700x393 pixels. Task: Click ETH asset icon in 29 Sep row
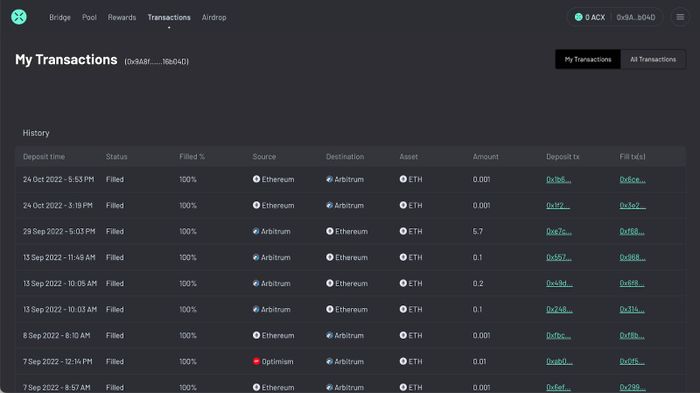(403, 231)
